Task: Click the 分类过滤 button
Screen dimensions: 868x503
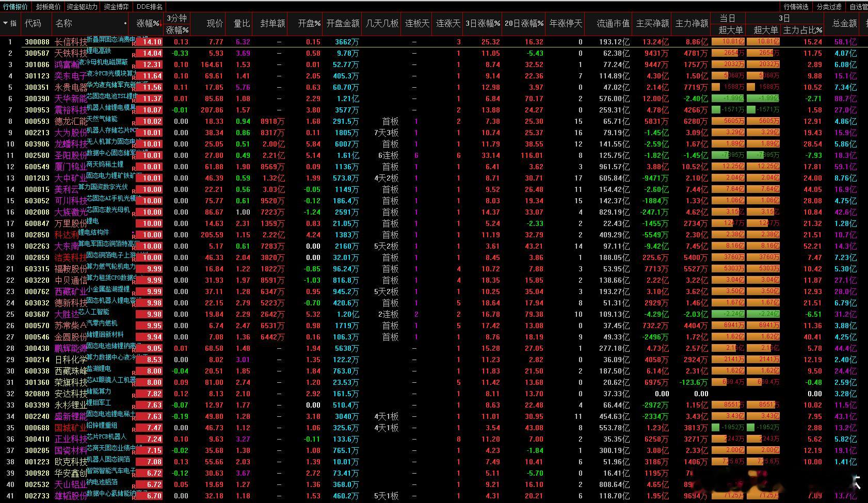Action: pos(829,7)
